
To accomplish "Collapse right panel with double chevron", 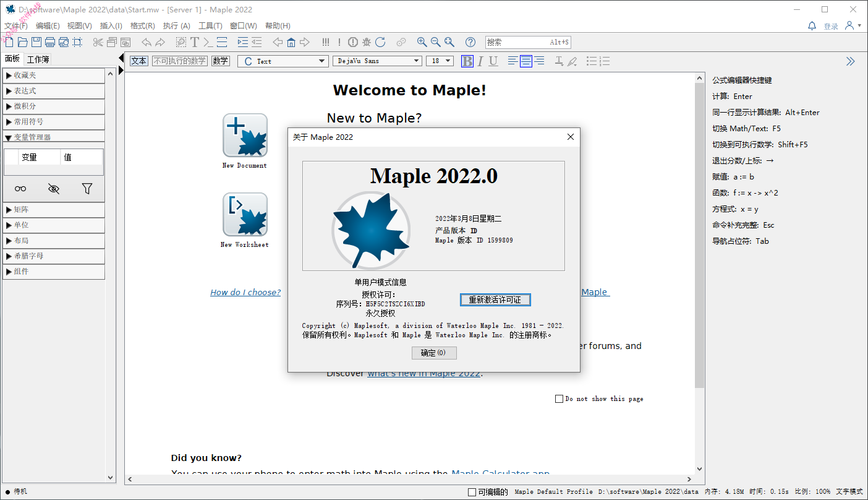I will [851, 61].
